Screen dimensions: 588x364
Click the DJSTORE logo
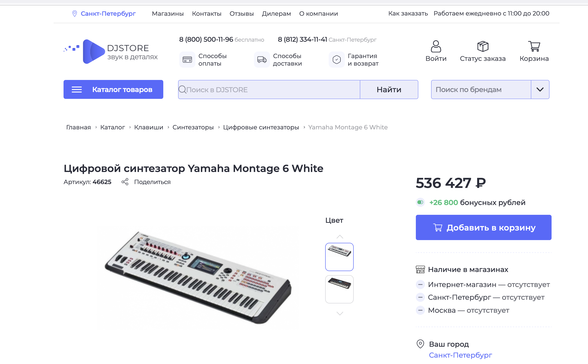click(x=111, y=51)
